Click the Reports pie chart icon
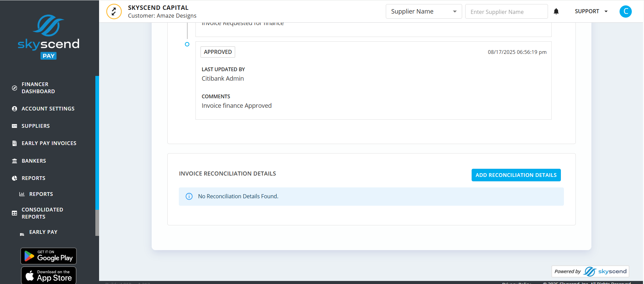Viewport: 644px width, 284px height. point(14,178)
